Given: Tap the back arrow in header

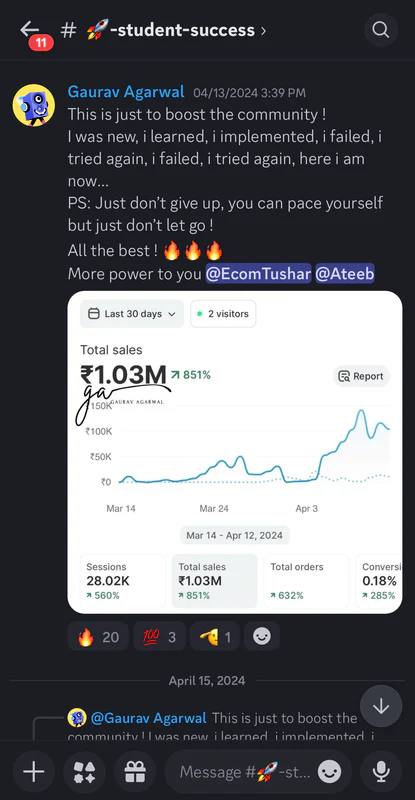Looking at the screenshot, I should pos(30,29).
